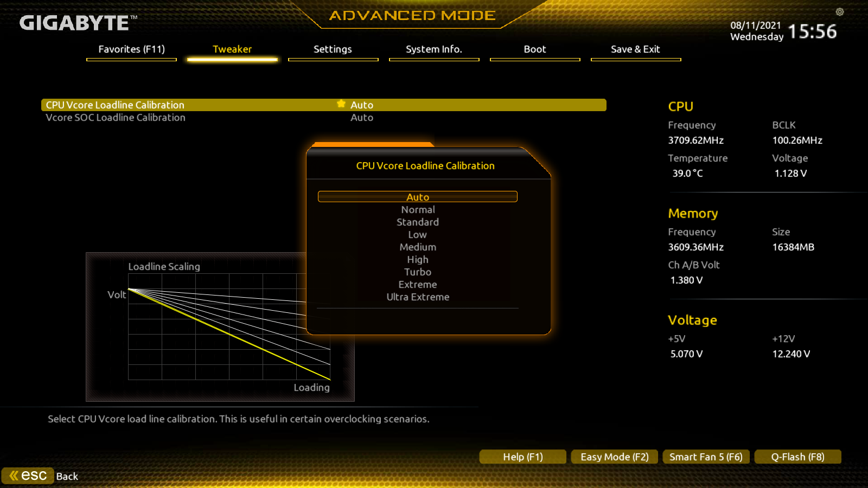Click the memory frequency value 3609.36MHz
Image resolution: width=868 pixels, height=488 pixels.
tap(696, 247)
